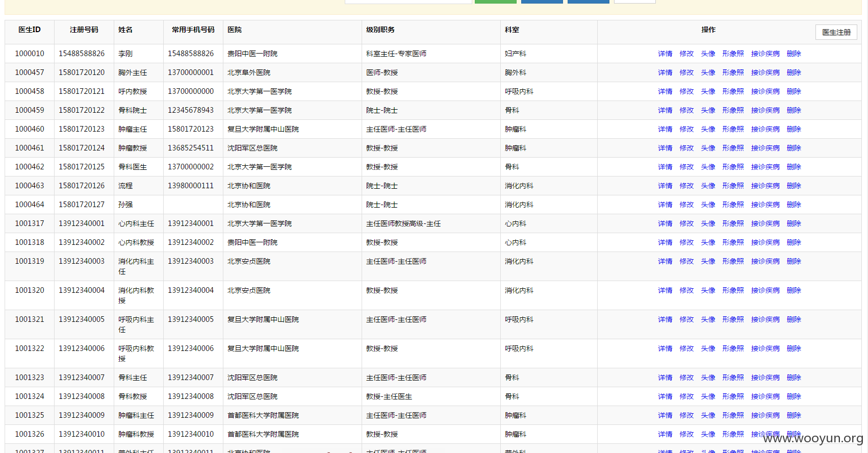Screen dimensions: 868x453
Task: Open 接诊疾病 for doctor 胸外主任
Action: [x=765, y=72]
